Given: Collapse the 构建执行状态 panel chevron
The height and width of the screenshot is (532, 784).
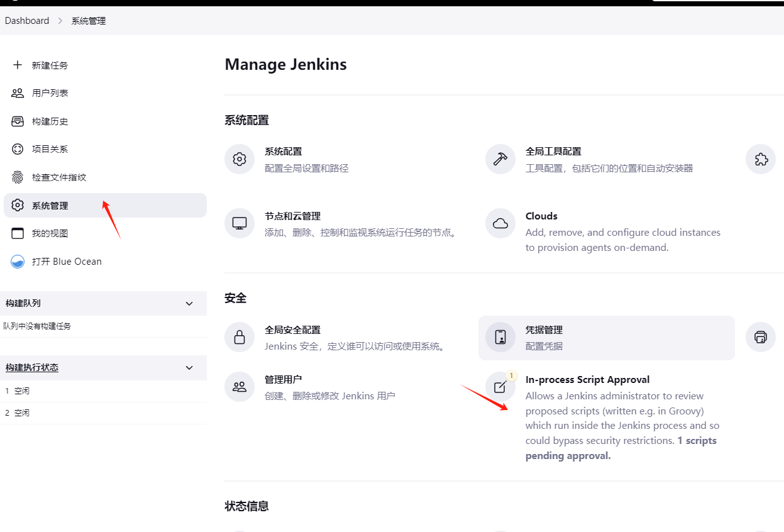Looking at the screenshot, I should [189, 368].
